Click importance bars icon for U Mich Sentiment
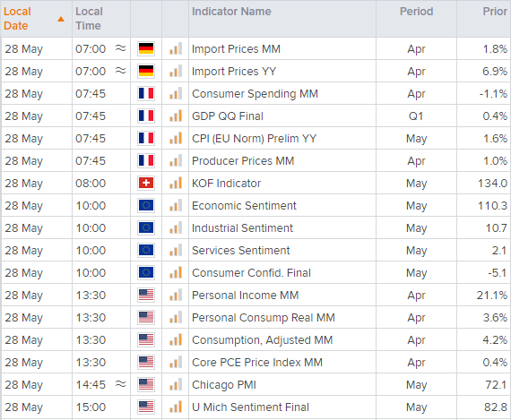Screen dimensions: 511x420 [176, 407]
